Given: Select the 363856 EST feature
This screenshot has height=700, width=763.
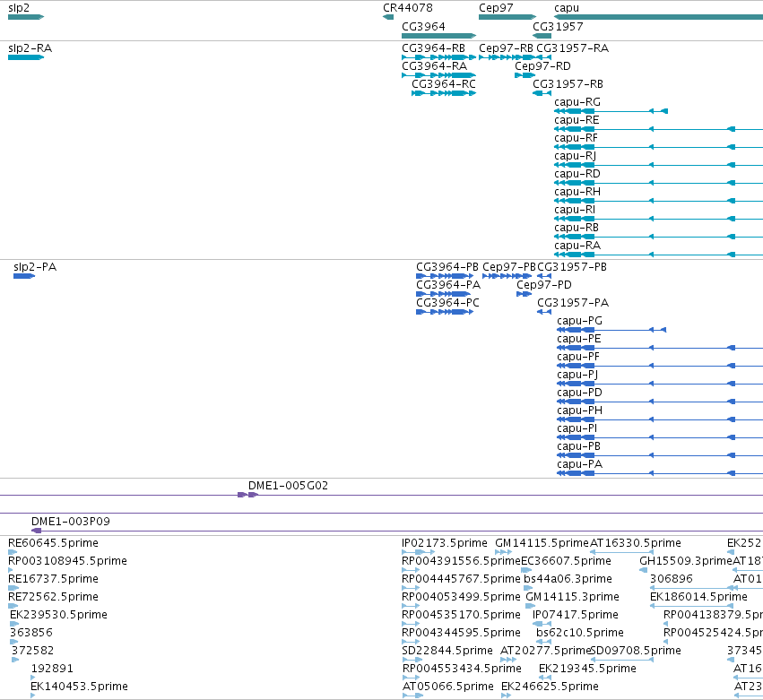Looking at the screenshot, I should pos(13,642).
